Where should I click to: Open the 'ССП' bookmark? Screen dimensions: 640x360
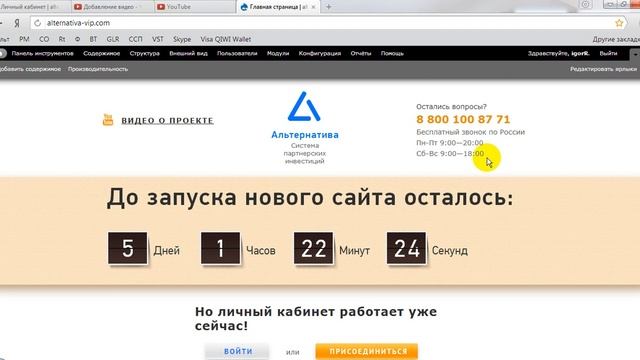pos(136,39)
